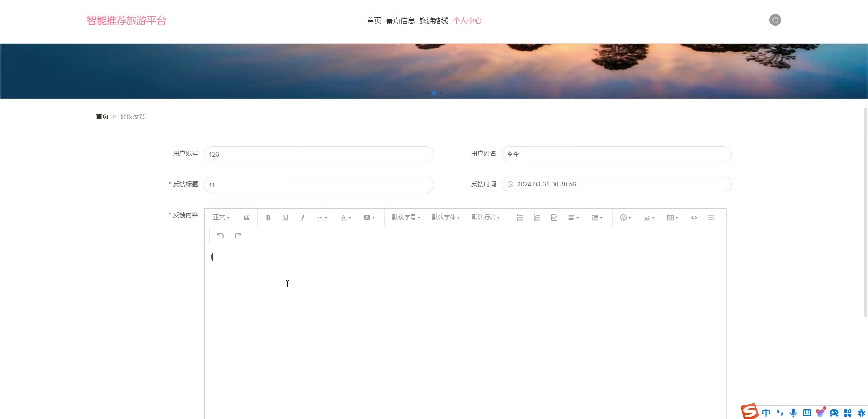Open the 默认字号 font size dropdown

pyautogui.click(x=406, y=218)
